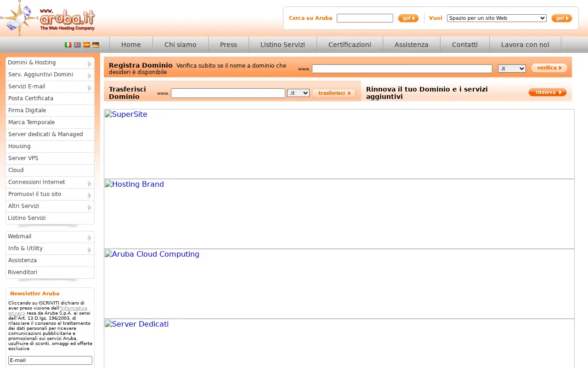The height and width of the screenshot is (368, 588).
Task: Open the Certificazioni navigation item
Action: click(x=350, y=45)
